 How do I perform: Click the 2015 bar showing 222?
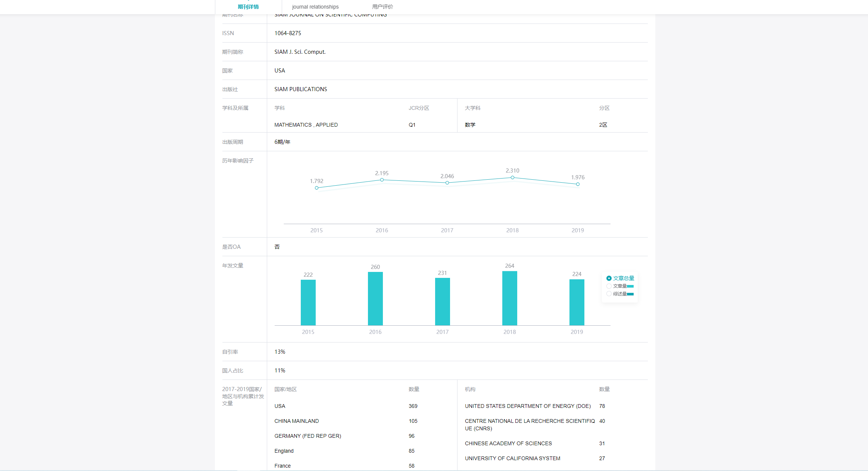pos(308,303)
